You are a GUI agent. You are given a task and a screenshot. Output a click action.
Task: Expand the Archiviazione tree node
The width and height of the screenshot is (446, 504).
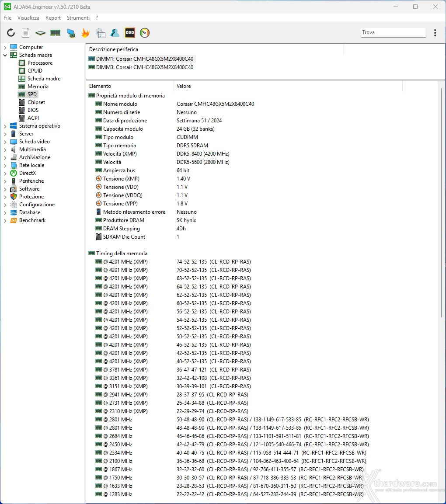point(5,158)
